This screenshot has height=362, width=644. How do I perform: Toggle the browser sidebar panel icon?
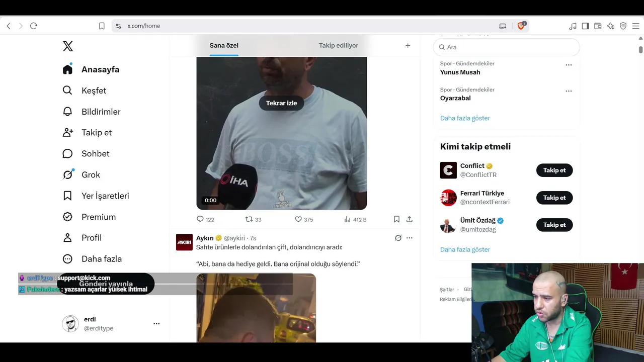585,26
